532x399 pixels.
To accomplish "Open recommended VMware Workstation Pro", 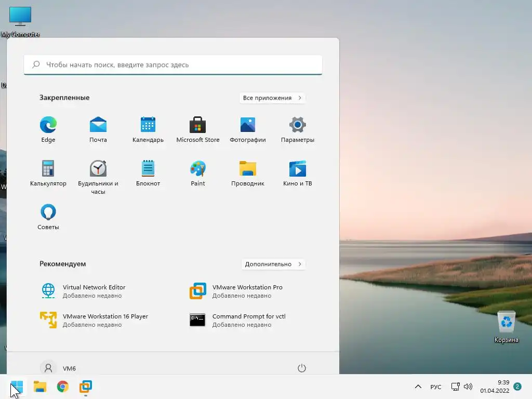I will (x=236, y=291).
